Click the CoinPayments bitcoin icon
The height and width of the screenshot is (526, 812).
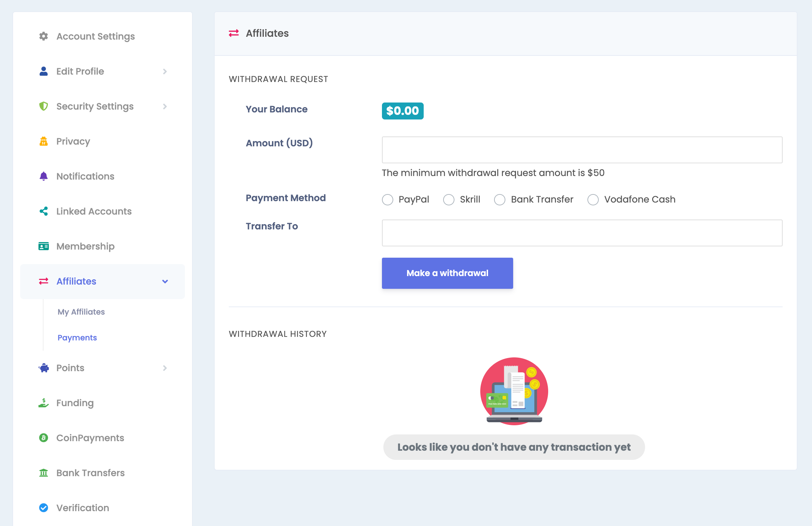[x=43, y=438]
